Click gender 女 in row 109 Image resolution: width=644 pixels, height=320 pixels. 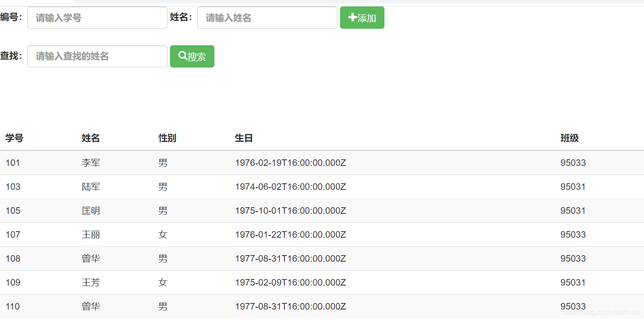pyautogui.click(x=163, y=283)
